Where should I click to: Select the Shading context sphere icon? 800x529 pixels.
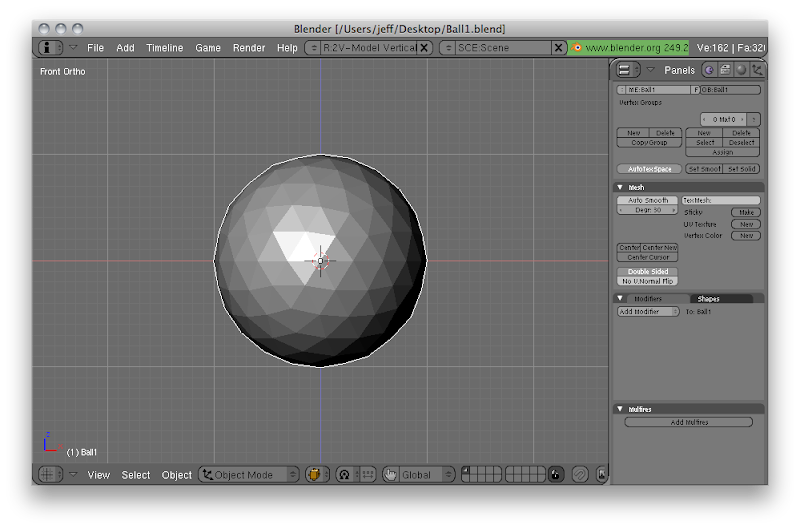(x=741, y=70)
